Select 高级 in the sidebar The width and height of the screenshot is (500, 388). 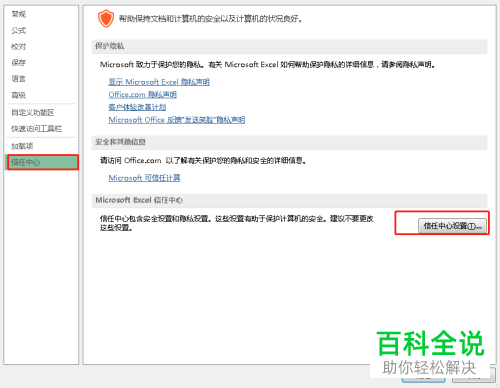19,95
